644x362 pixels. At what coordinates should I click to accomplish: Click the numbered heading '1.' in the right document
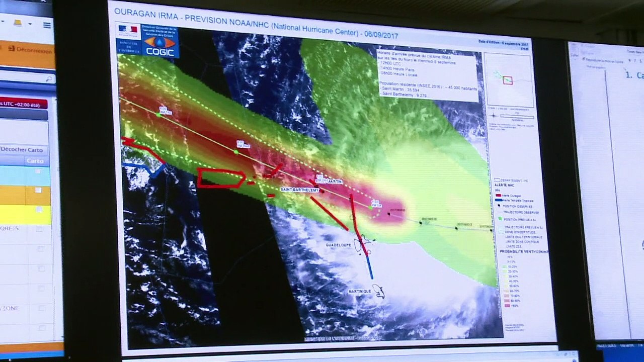tap(629, 75)
